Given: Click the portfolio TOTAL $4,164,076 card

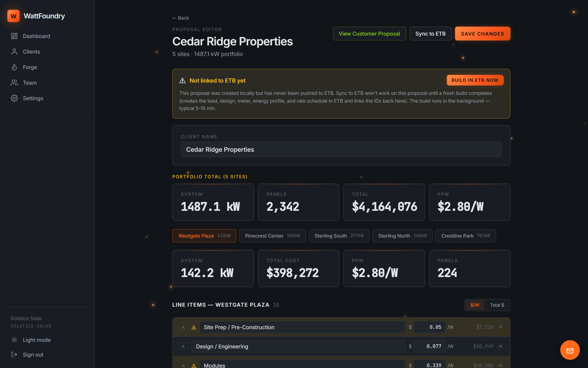Looking at the screenshot, I should click(384, 202).
